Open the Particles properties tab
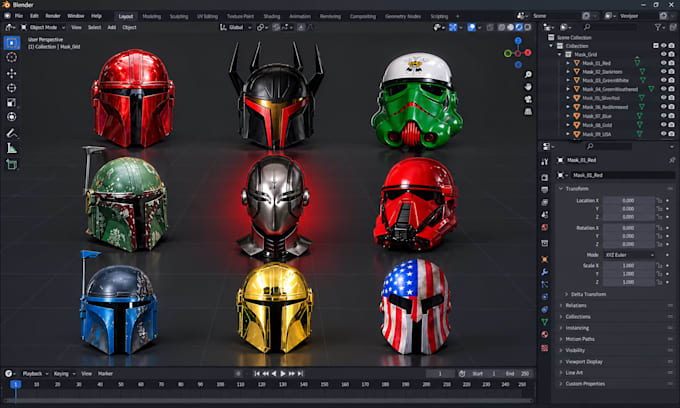 (545, 284)
